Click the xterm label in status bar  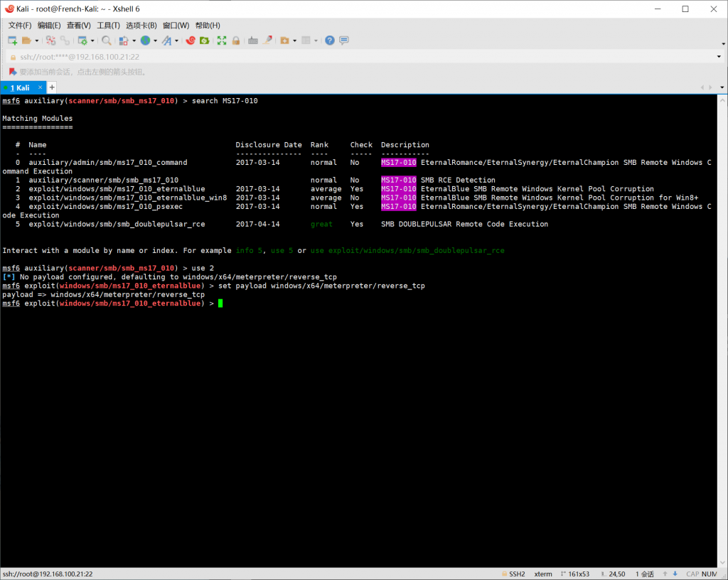click(x=542, y=574)
